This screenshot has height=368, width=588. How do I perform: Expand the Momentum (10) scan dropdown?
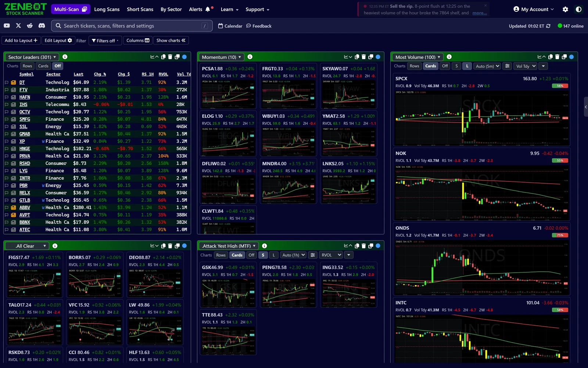pyautogui.click(x=221, y=57)
